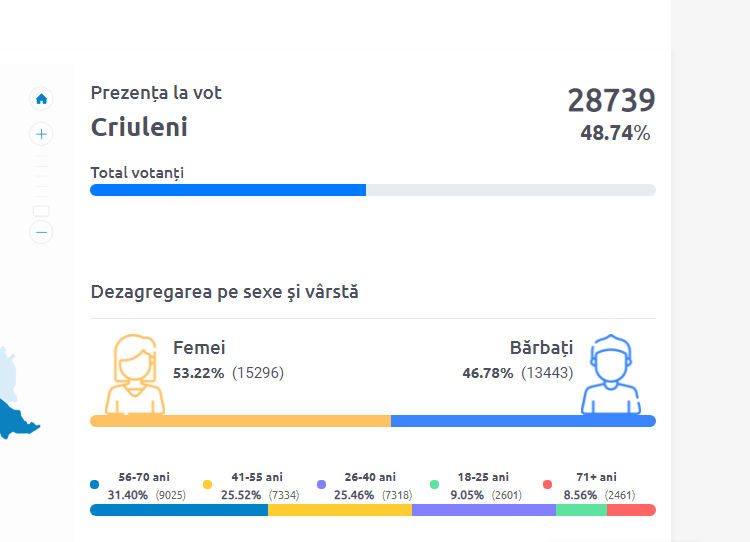Click the yellow 41-55 ani legend dot
The height and width of the screenshot is (542, 750).
pos(208,484)
